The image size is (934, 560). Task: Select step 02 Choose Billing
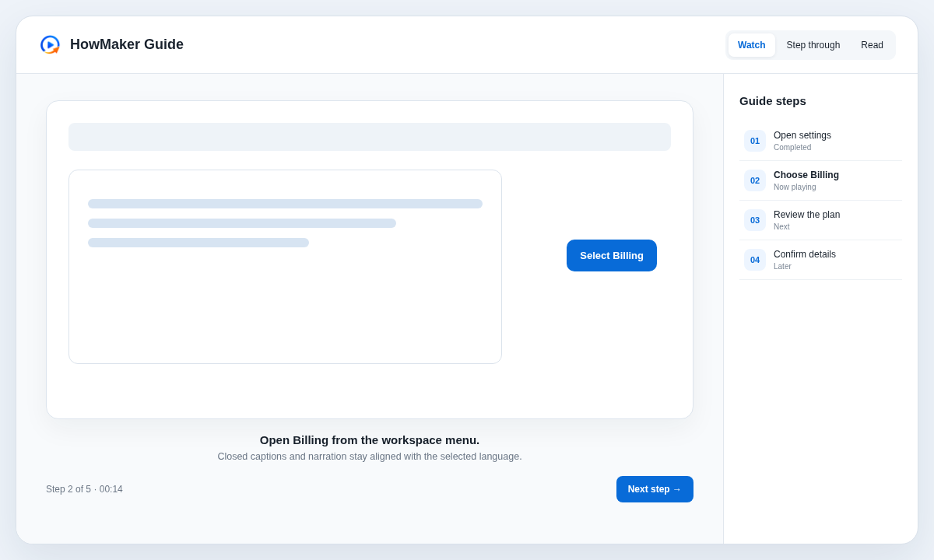tap(821, 180)
